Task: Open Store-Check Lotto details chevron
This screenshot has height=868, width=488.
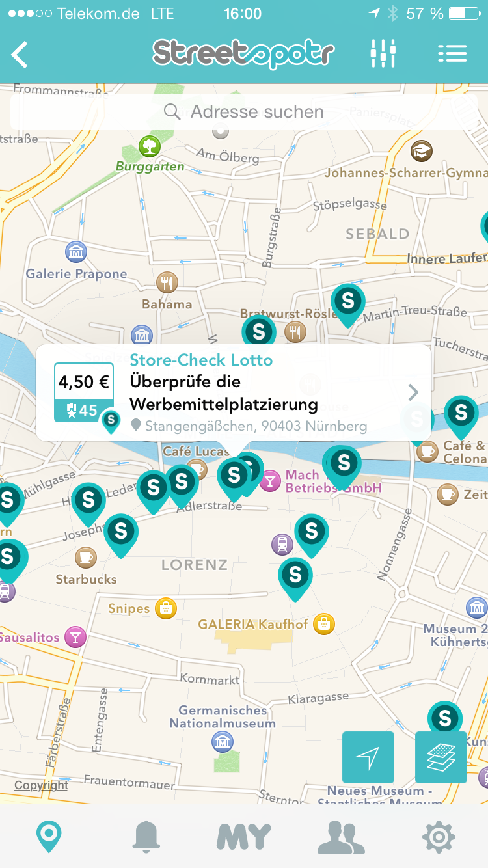Action: (413, 392)
